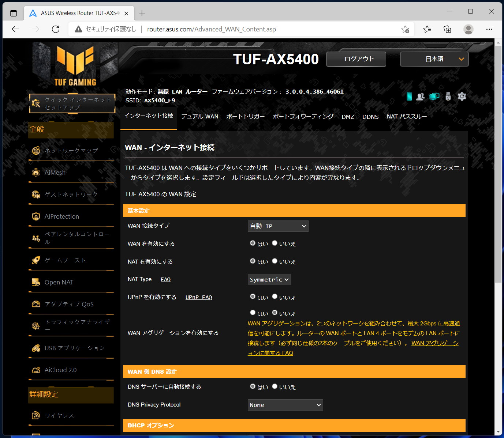504x438 pixels.
Task: Close the ASUS Wireless Router tab
Action: pos(126,13)
